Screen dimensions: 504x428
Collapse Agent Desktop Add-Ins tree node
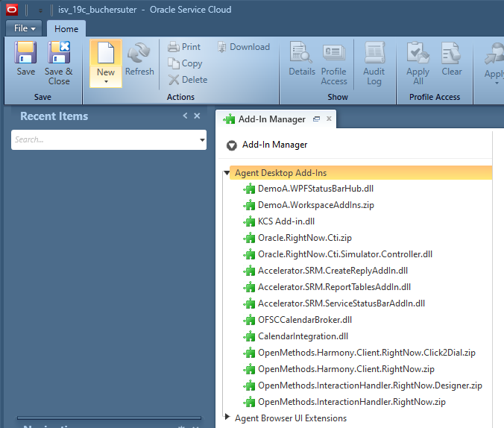coord(227,173)
